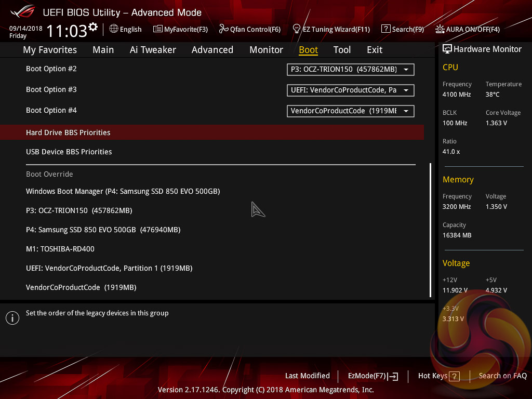Click the Hot Keys question mark icon
The image size is (532, 399).
pos(454,376)
